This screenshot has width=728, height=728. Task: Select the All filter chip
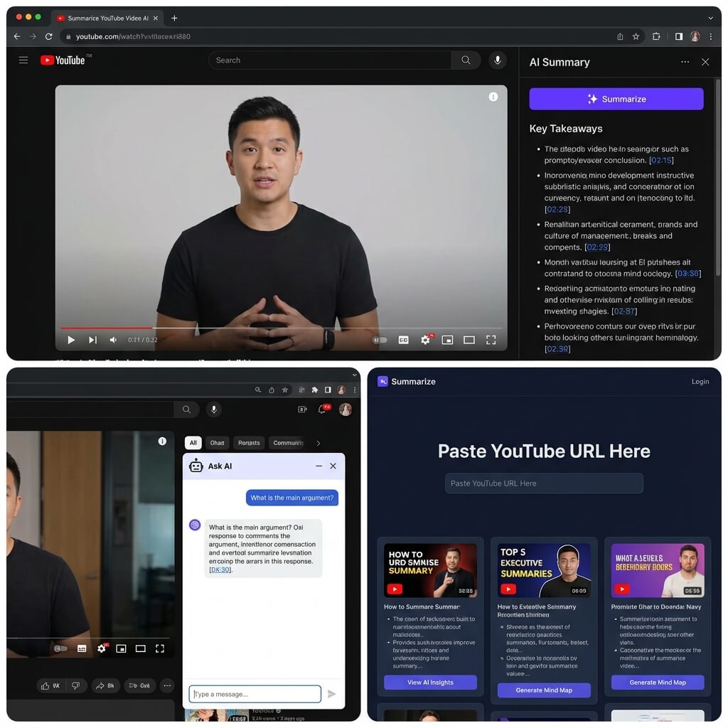pos(193,442)
